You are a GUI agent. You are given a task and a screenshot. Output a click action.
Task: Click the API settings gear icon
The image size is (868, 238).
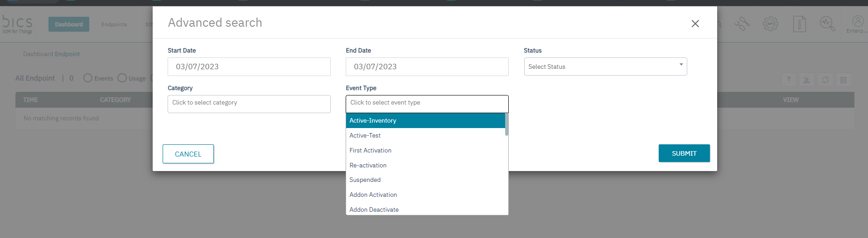770,24
